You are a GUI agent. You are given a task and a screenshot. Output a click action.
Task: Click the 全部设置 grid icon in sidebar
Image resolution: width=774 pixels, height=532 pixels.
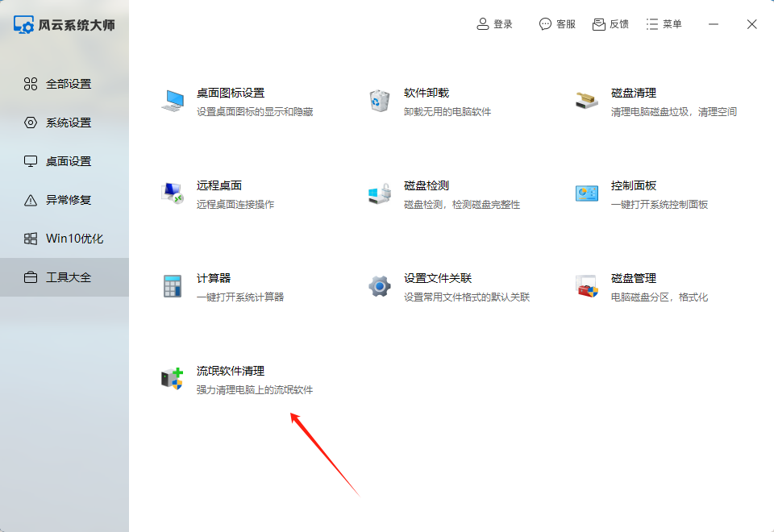(x=31, y=84)
